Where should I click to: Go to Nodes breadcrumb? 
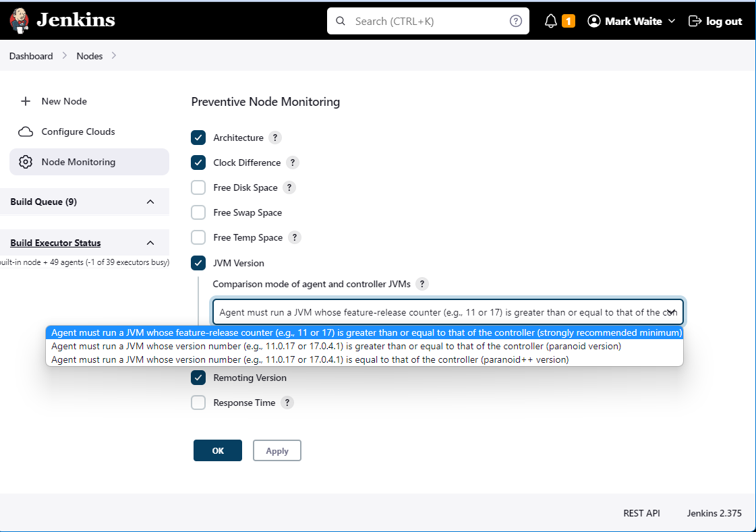coord(90,56)
